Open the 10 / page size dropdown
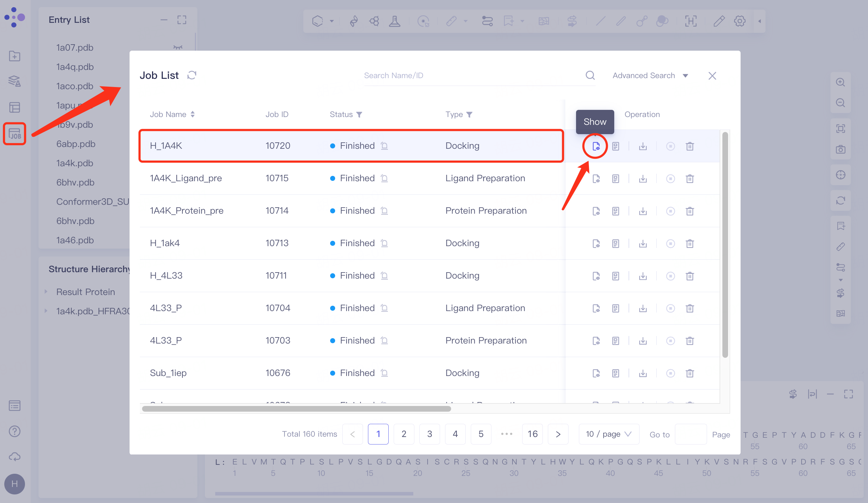868x503 pixels. click(609, 434)
